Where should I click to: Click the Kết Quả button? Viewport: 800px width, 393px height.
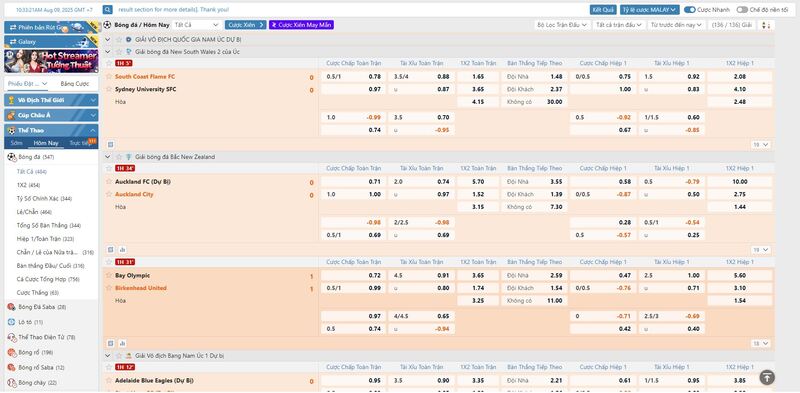(603, 10)
